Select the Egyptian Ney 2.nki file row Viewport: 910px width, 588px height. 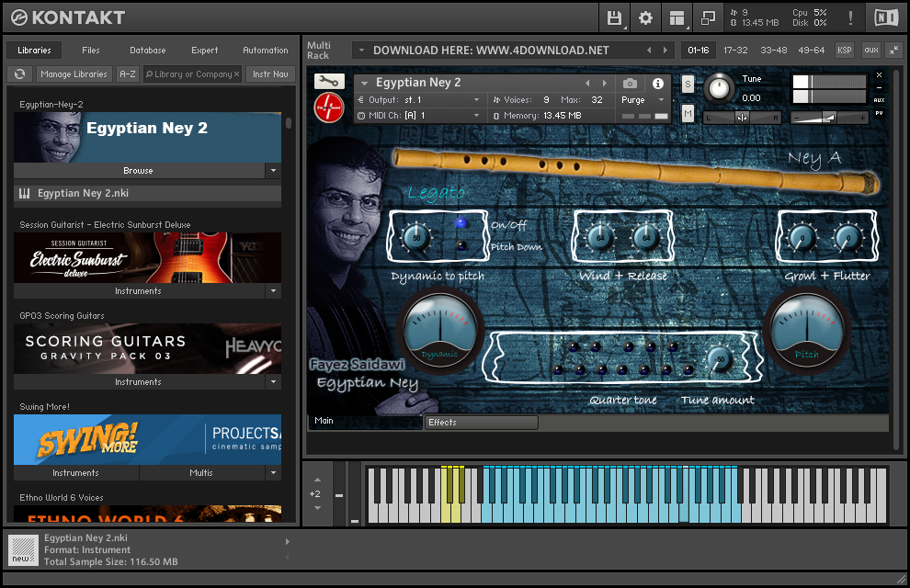pos(147,193)
